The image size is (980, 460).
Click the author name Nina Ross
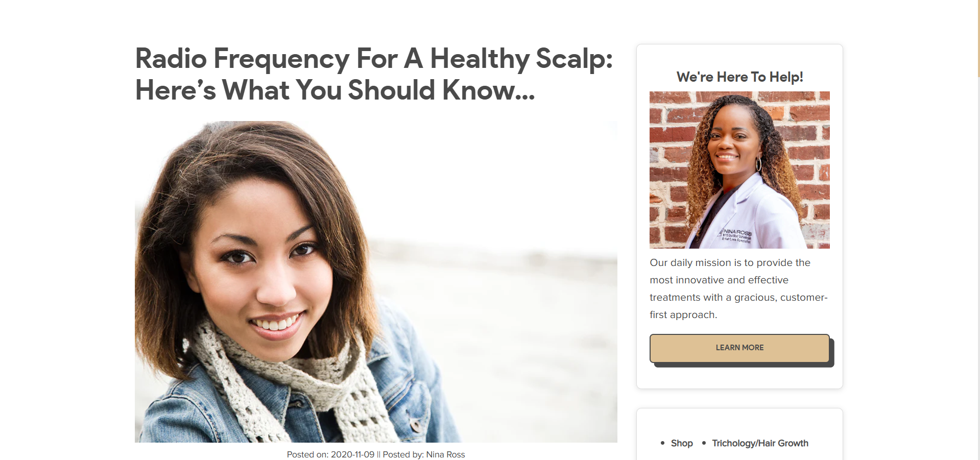[445, 454]
